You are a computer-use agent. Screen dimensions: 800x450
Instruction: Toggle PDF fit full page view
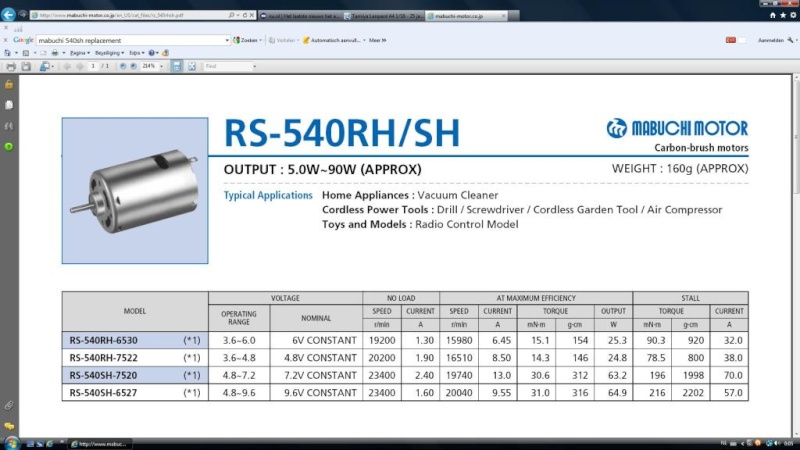coord(192,66)
